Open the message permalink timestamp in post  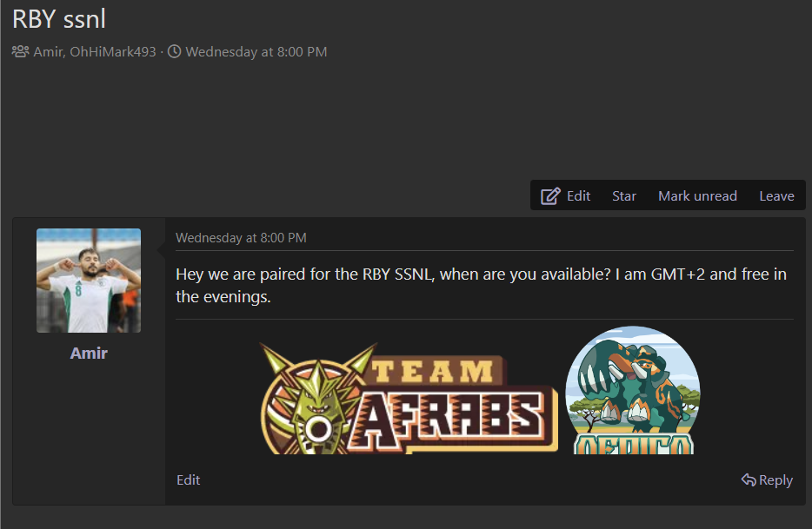pos(241,238)
